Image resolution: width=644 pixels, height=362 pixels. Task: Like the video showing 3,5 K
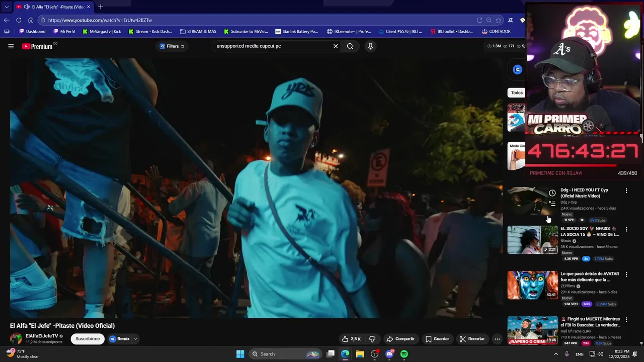[x=351, y=339]
